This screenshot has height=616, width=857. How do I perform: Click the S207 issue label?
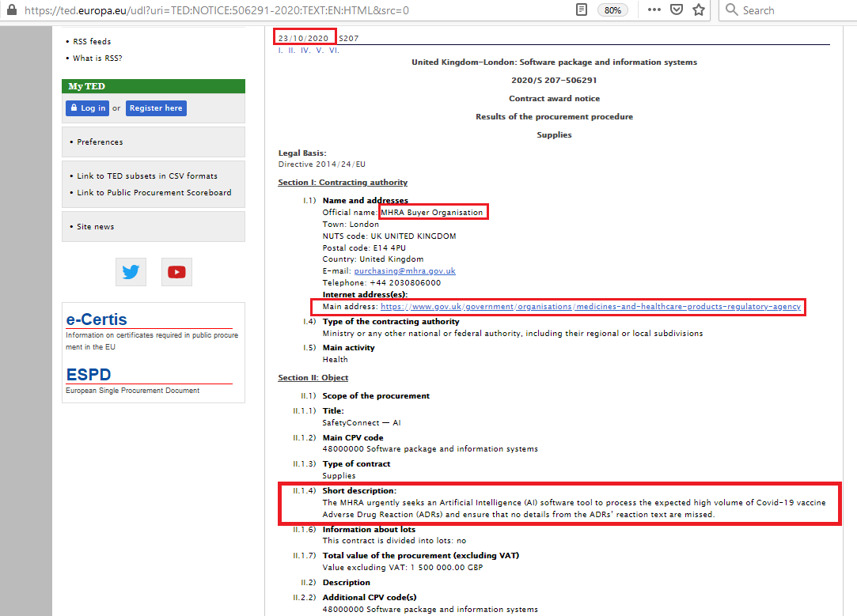point(349,38)
